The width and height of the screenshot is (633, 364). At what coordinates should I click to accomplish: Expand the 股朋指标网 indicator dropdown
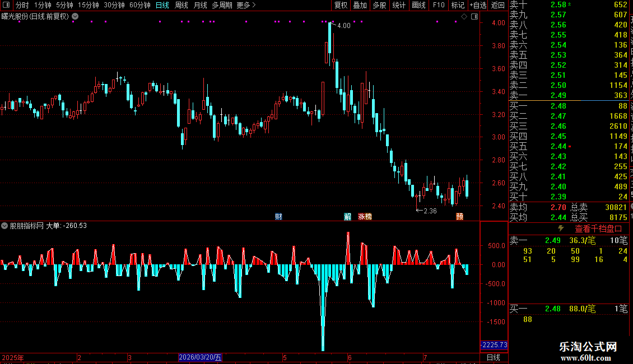pyautogui.click(x=4, y=226)
